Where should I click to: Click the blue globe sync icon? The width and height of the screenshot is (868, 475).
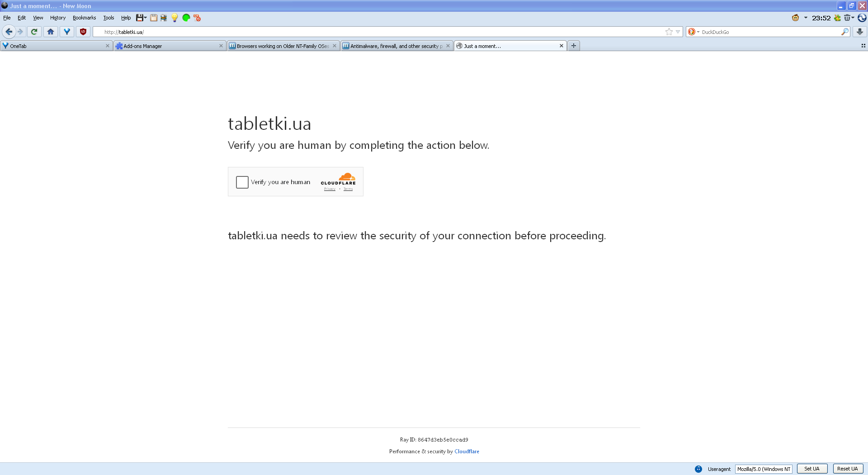pyautogui.click(x=862, y=18)
